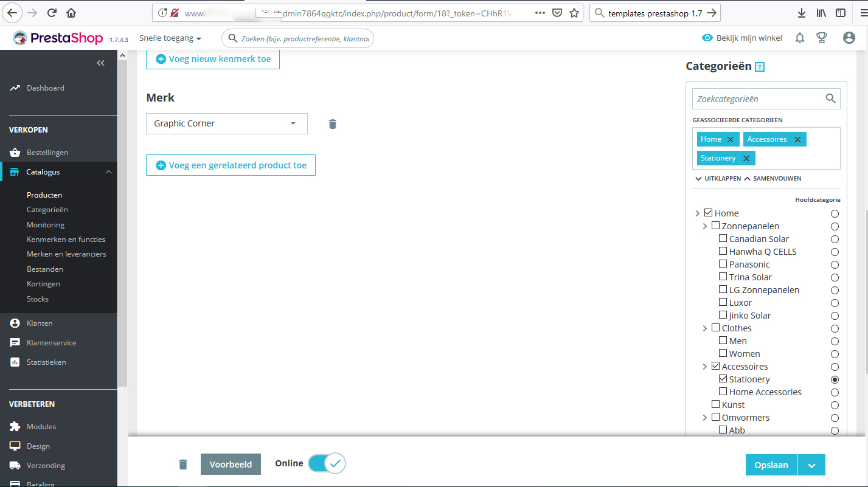Open the notifications bell icon
Image resolution: width=868 pixels, height=487 pixels.
[x=800, y=38]
